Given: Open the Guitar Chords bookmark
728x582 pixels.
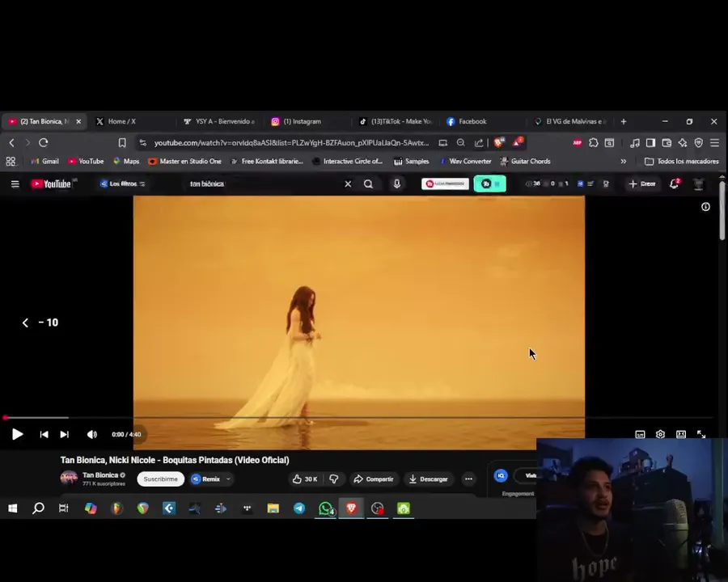Looking at the screenshot, I should click(x=525, y=162).
